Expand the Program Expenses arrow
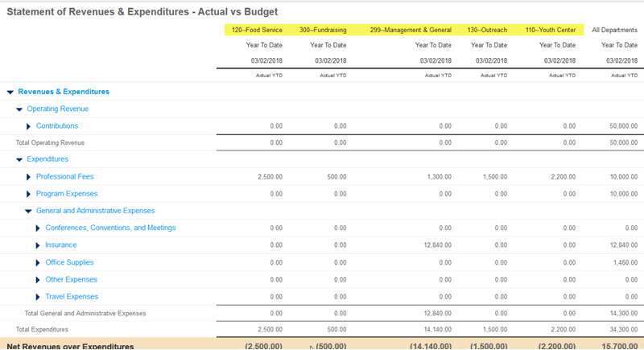644x350 pixels. 28,194
